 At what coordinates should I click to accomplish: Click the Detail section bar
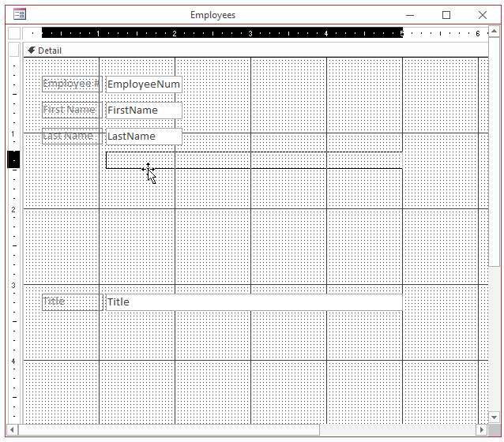pos(256,51)
